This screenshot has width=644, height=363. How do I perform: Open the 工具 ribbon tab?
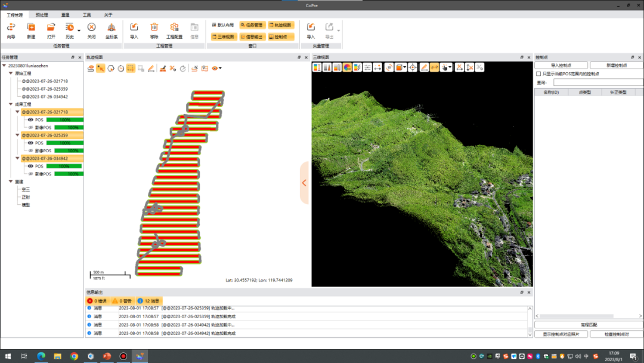click(86, 15)
